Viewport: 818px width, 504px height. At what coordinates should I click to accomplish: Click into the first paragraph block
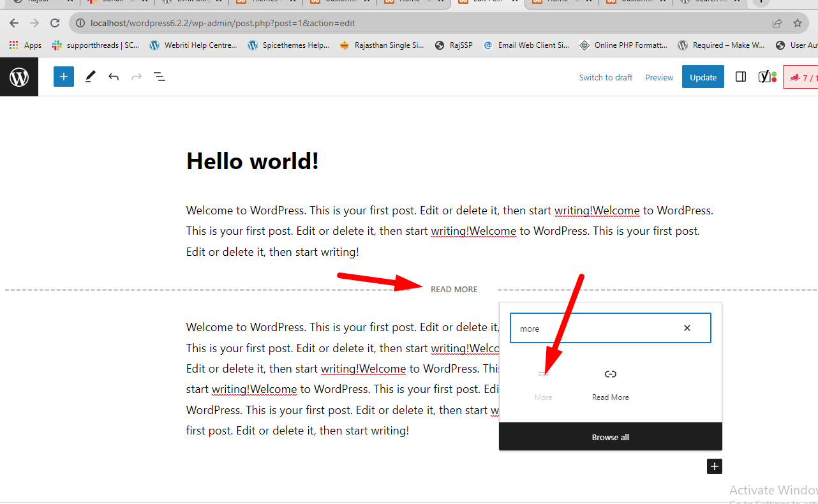[x=450, y=231]
